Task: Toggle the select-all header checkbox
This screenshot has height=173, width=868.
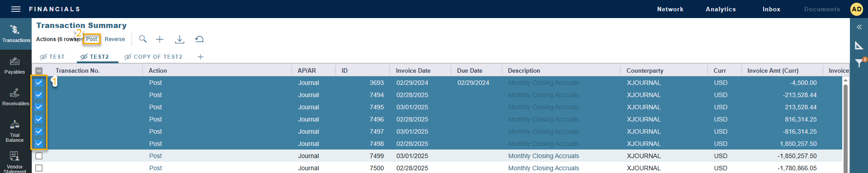Action: [39, 70]
